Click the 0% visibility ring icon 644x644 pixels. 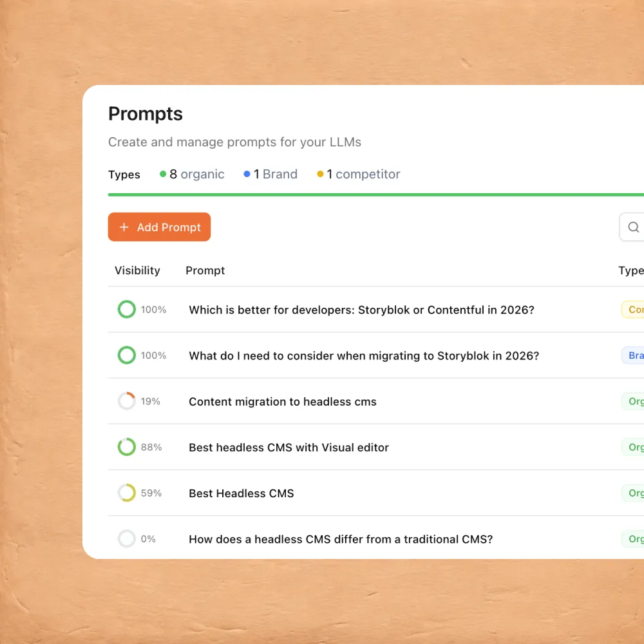[127, 539]
